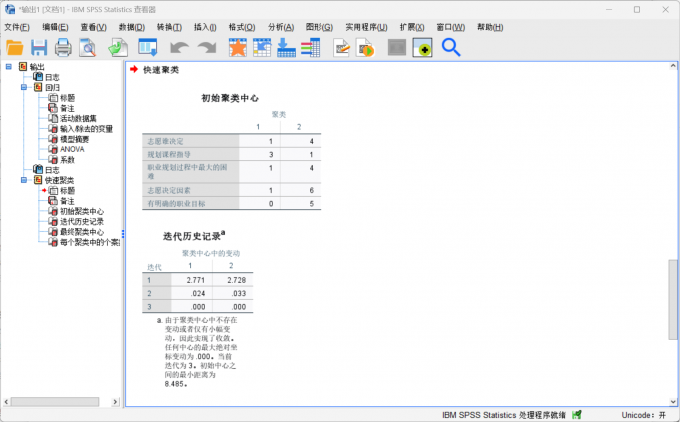This screenshot has width=680, height=422.
Task: Click the orange star toolbar icon
Action: (237, 47)
